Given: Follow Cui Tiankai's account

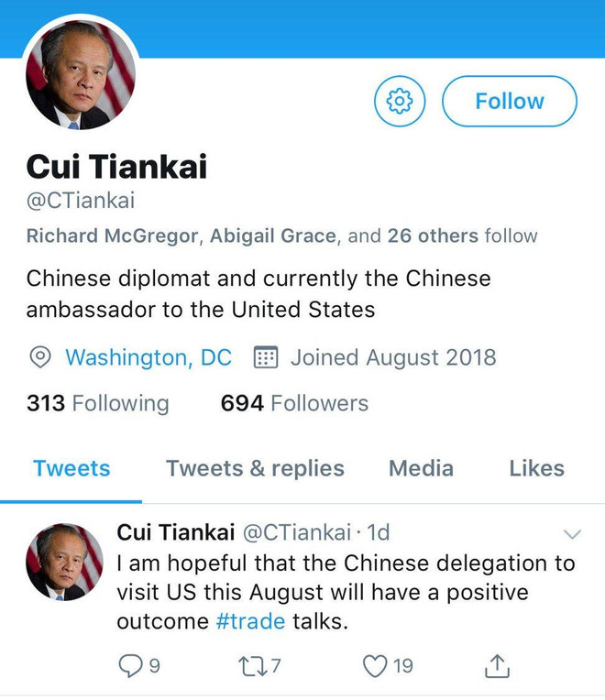Looking at the screenshot, I should pos(510,102).
